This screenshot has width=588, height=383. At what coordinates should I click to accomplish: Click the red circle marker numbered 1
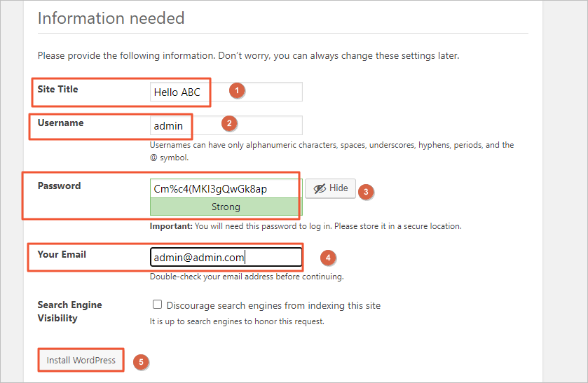(237, 90)
